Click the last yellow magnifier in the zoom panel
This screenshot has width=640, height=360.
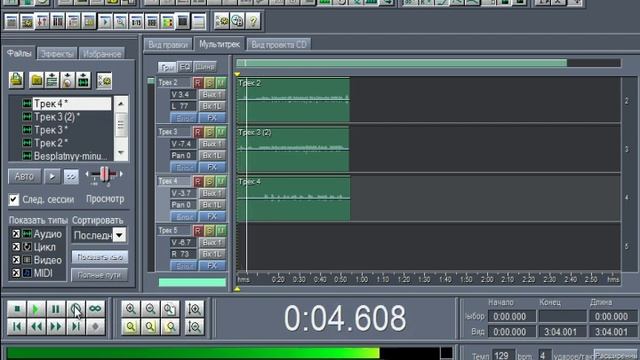click(x=170, y=327)
